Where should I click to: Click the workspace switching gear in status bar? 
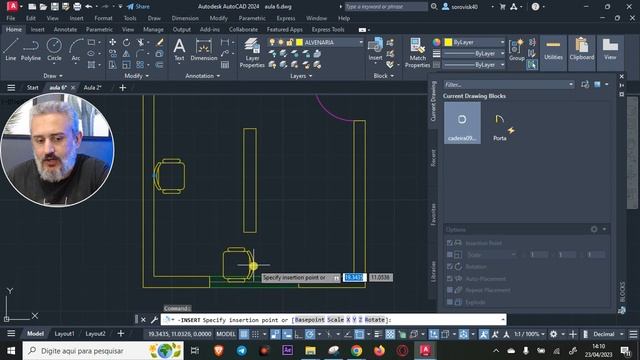click(x=553, y=334)
